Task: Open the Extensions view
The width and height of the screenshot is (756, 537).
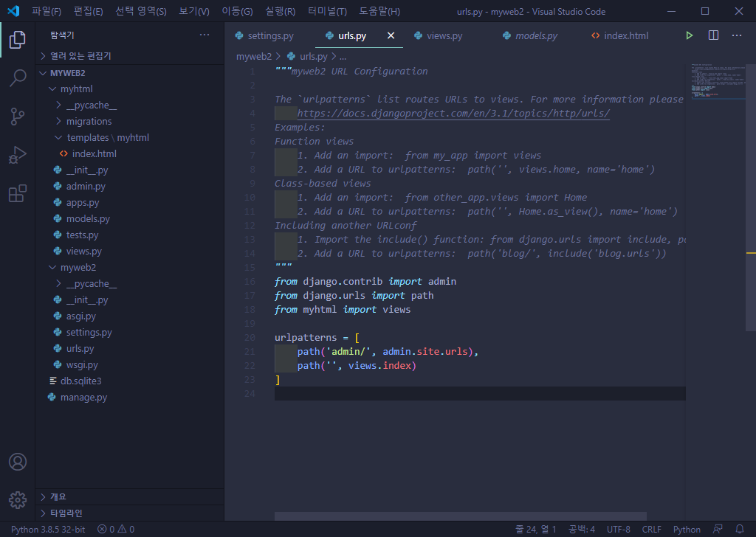Action: point(18,193)
